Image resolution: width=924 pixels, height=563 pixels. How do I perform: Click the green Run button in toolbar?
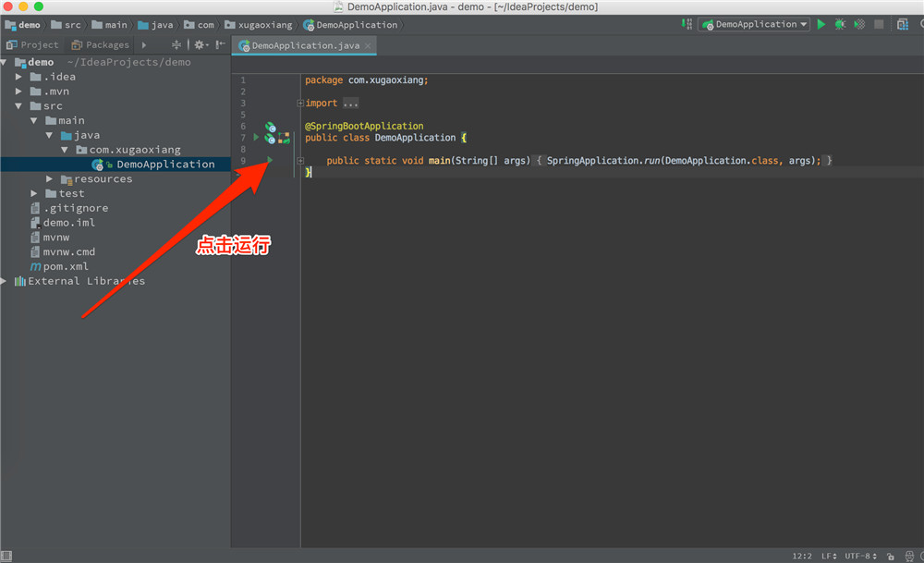(821, 24)
